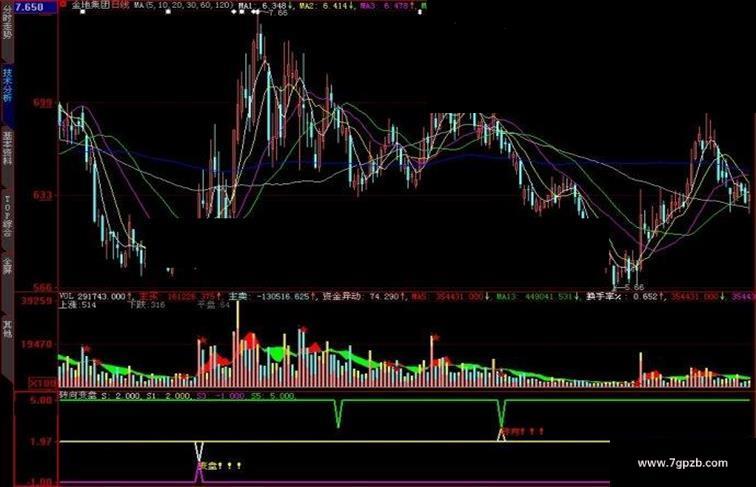Screen dimensions: 756x487
Task: Click the 下跌:316 count
Action: coord(147,305)
